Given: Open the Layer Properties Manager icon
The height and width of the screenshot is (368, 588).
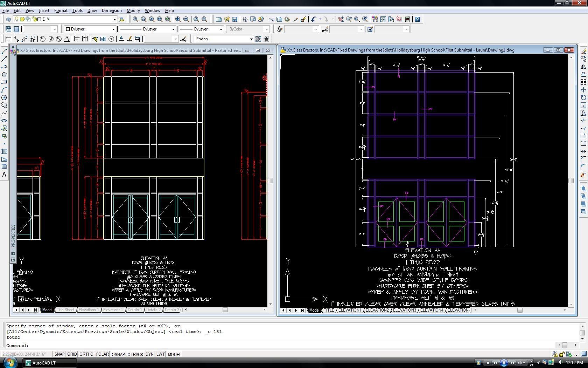Looking at the screenshot, I should 8,19.
